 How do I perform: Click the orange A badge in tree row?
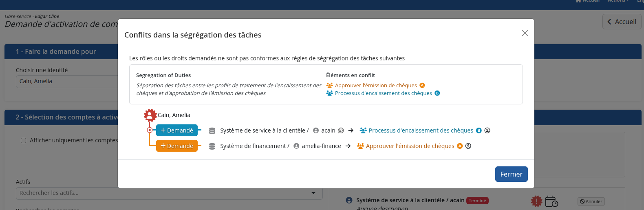pos(460,146)
